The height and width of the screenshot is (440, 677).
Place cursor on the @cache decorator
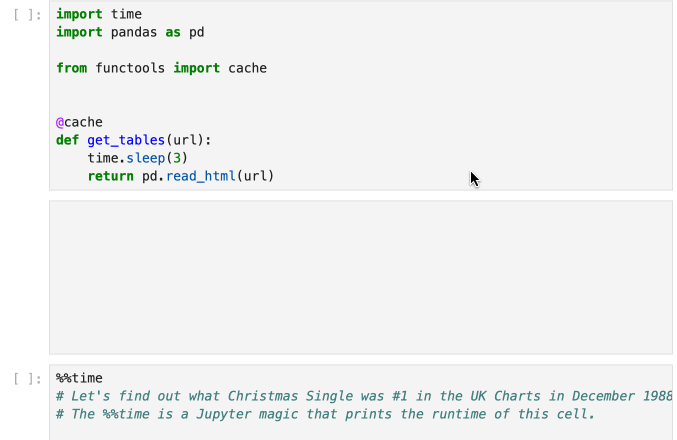click(79, 122)
